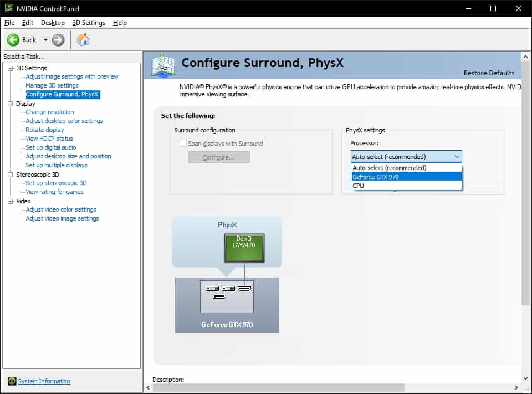Collapse the Stereoscopic 3D tree node
This screenshot has width=532, height=394.
click(10, 175)
